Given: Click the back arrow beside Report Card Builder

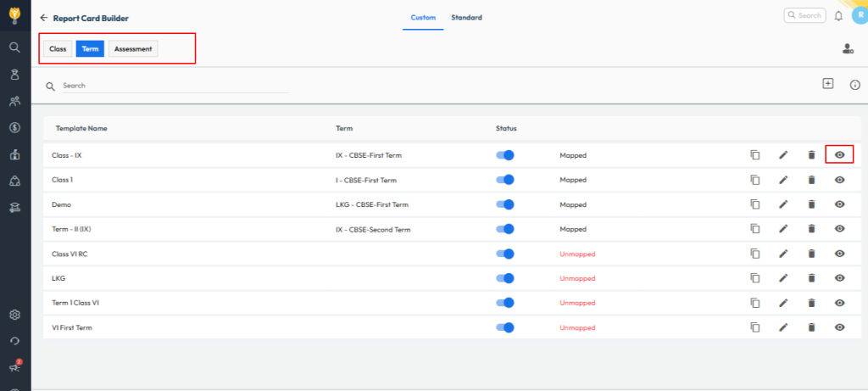Looking at the screenshot, I should pos(43,18).
